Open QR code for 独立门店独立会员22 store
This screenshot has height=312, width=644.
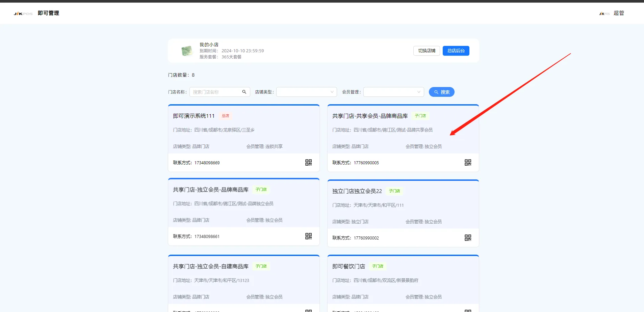[x=468, y=237]
